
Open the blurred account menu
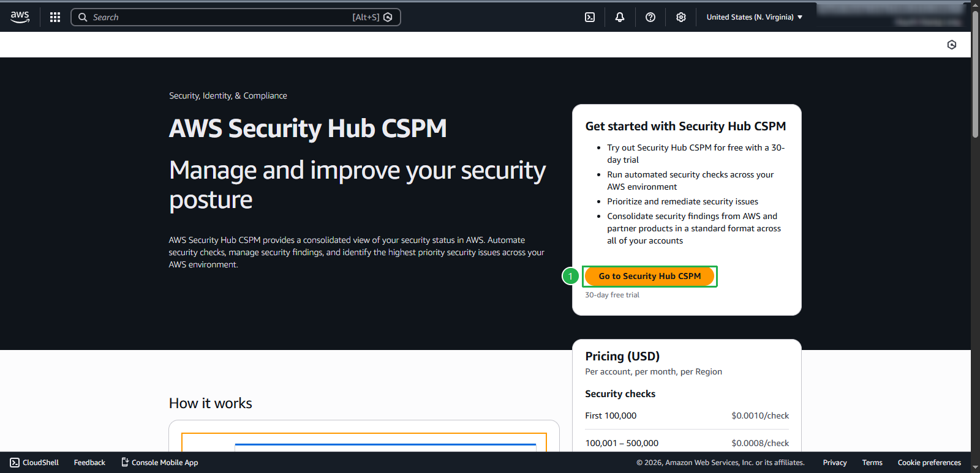[x=891, y=15]
